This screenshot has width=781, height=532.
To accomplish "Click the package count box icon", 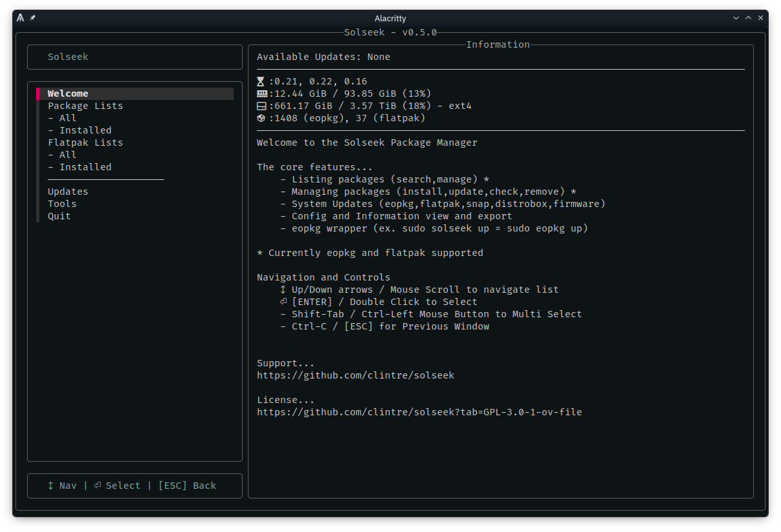I will point(261,118).
